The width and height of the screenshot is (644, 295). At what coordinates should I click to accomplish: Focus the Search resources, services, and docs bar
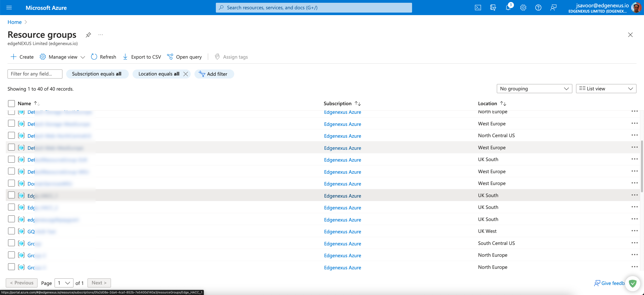click(314, 8)
